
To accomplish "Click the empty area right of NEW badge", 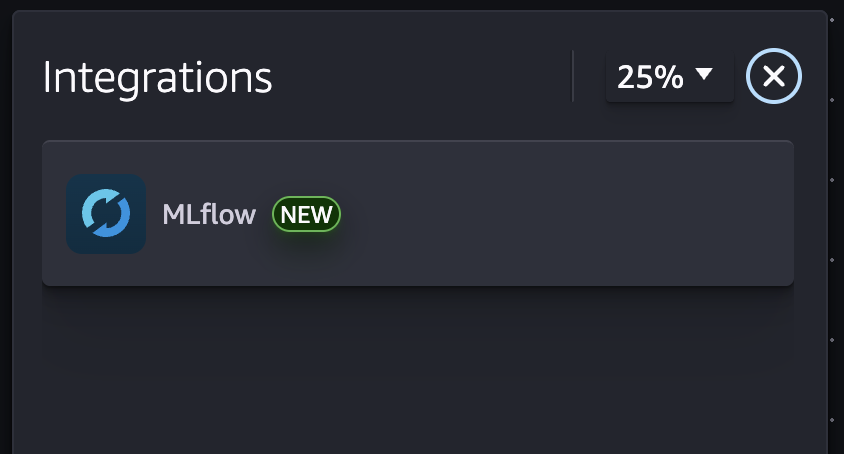I will [560, 214].
